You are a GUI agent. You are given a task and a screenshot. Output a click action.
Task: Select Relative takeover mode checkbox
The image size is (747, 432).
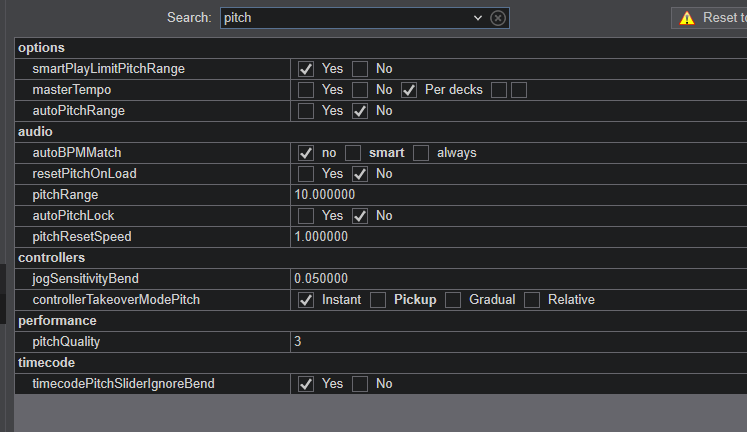(532, 300)
